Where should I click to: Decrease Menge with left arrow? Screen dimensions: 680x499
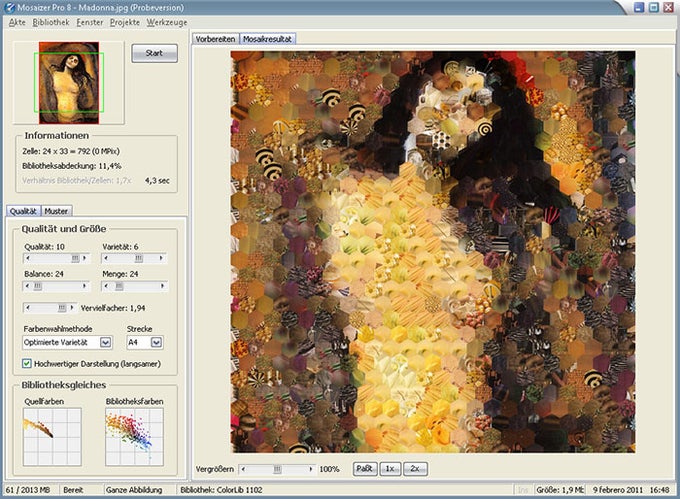106,286
